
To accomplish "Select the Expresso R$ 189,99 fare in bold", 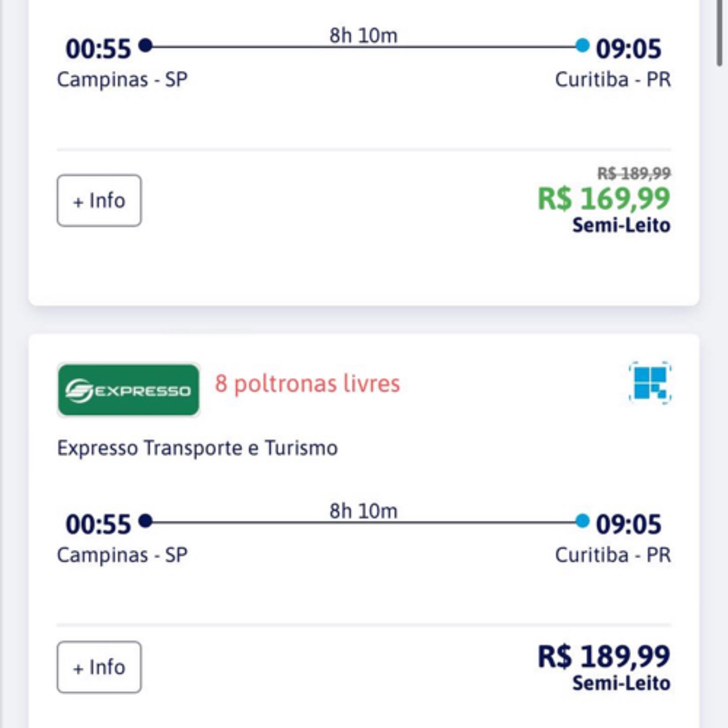I will pyautogui.click(x=604, y=656).
